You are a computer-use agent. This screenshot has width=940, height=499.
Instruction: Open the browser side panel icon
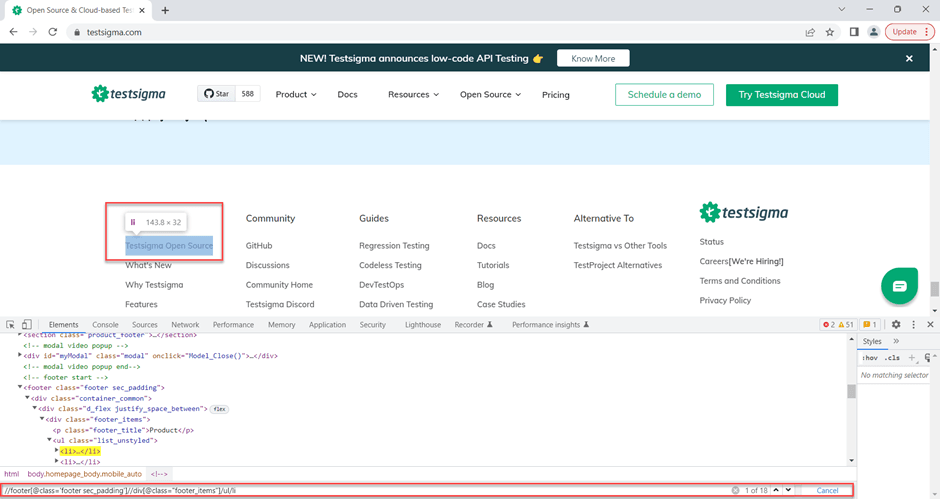coord(854,32)
